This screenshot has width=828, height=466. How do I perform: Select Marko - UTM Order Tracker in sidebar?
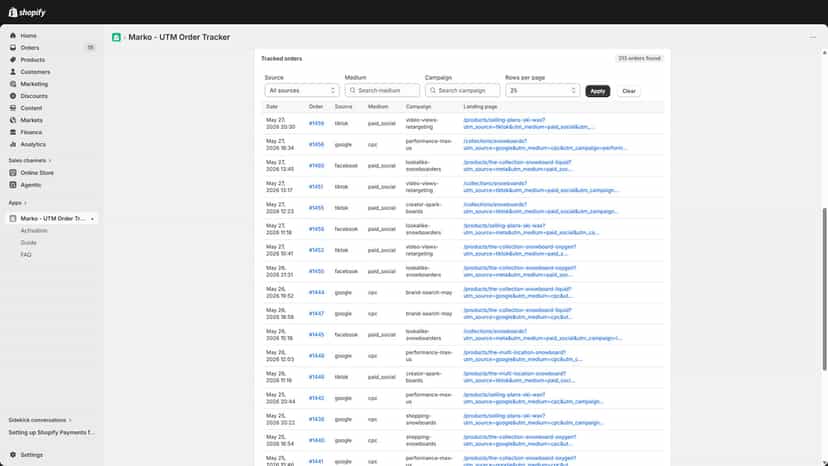pos(52,219)
